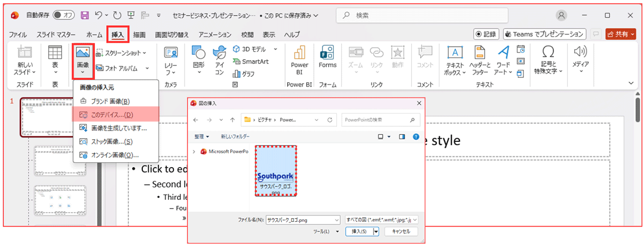Open 記号と特殊文字 symbols dropdown

click(548, 61)
